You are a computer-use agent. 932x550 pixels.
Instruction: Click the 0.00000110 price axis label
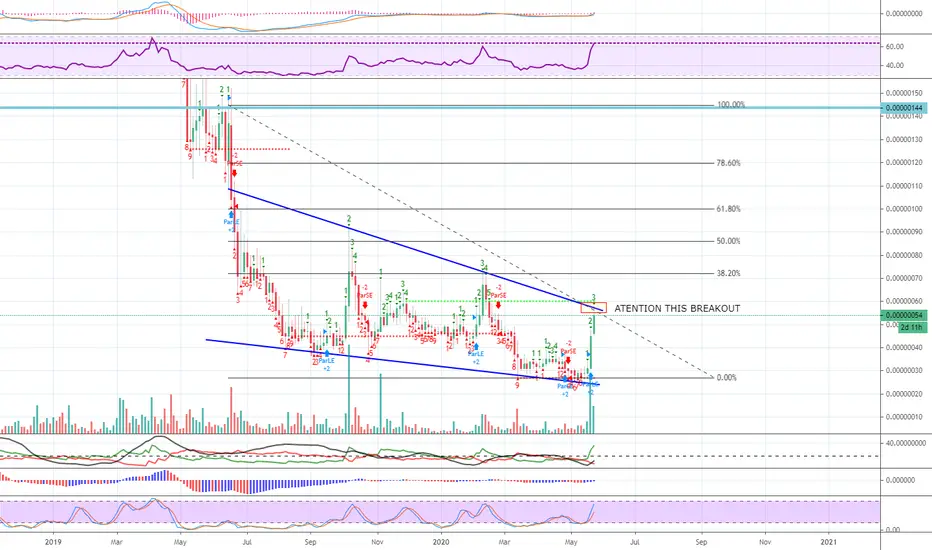(904, 186)
